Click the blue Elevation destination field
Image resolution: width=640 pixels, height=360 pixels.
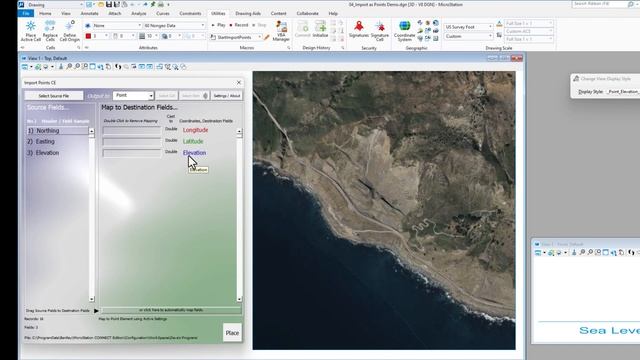click(194, 153)
